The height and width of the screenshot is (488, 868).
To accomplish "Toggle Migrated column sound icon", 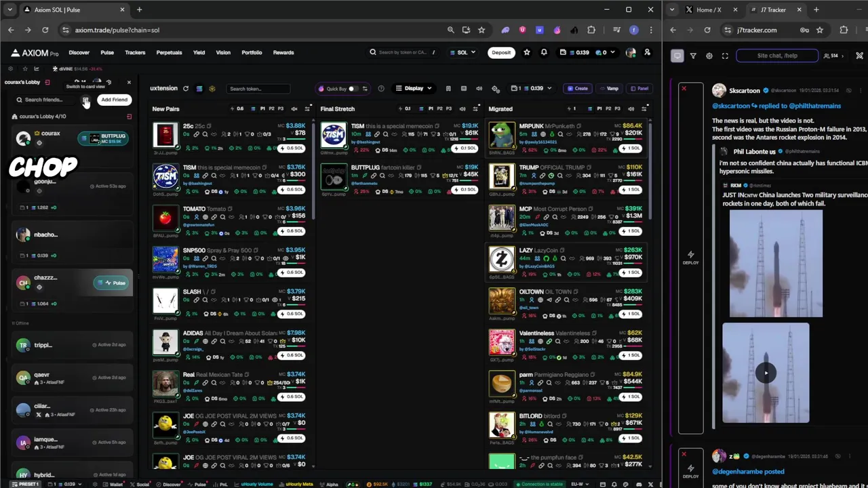I will (x=631, y=108).
